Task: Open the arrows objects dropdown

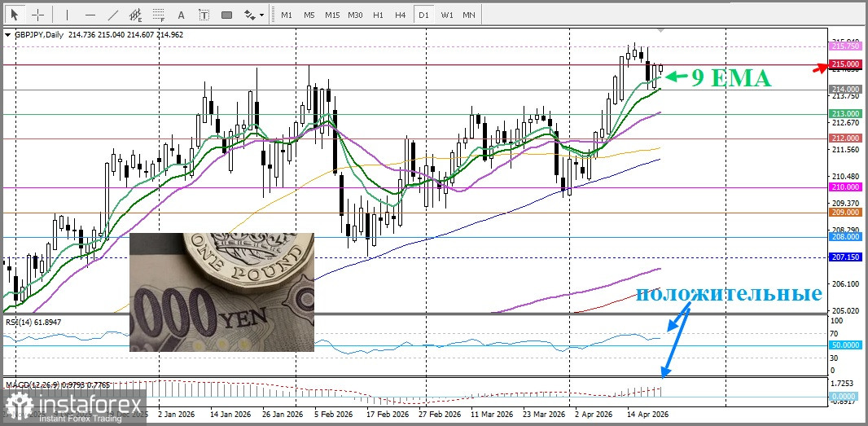Action: [x=254, y=15]
